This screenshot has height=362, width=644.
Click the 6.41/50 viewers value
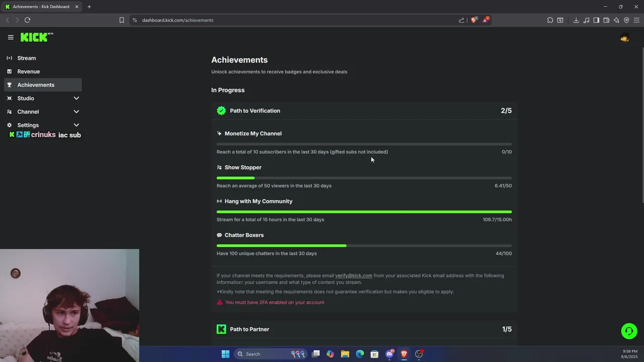[x=503, y=186]
